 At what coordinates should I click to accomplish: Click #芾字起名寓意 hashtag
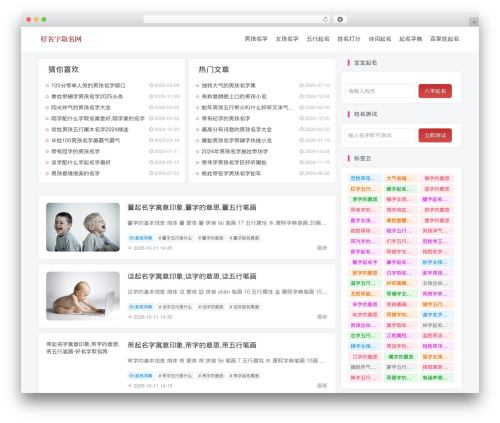[244, 376]
